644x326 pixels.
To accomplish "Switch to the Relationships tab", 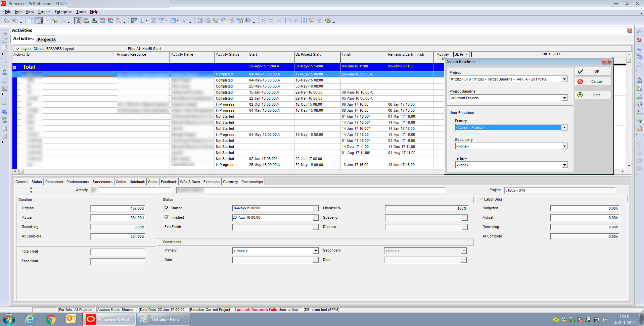I will (252, 182).
